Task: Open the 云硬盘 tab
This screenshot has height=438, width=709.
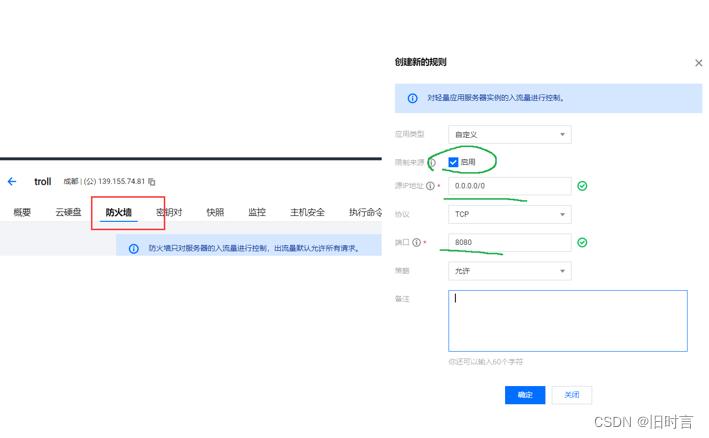Action: [x=69, y=212]
